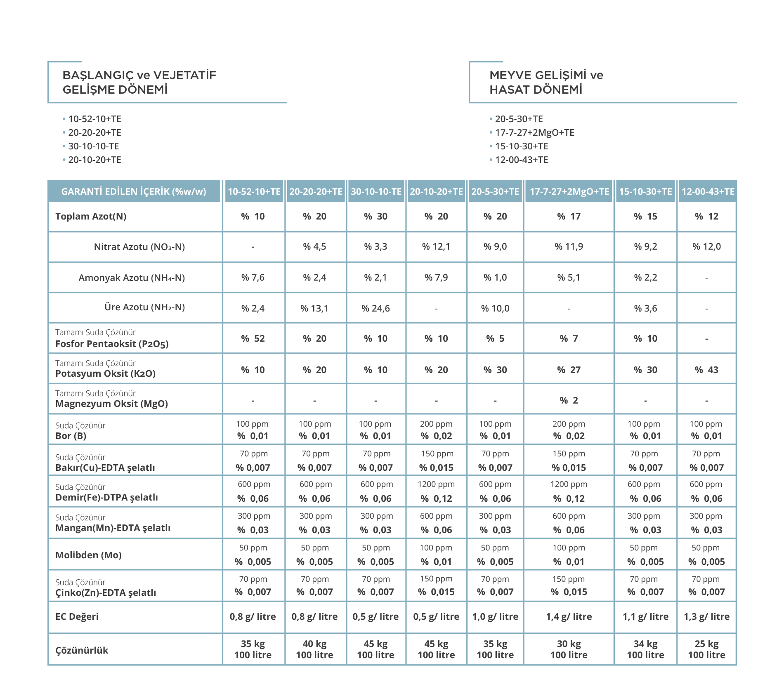Click the '30 kg 100 litre' solubility cell
784x699 pixels.
pos(569,649)
